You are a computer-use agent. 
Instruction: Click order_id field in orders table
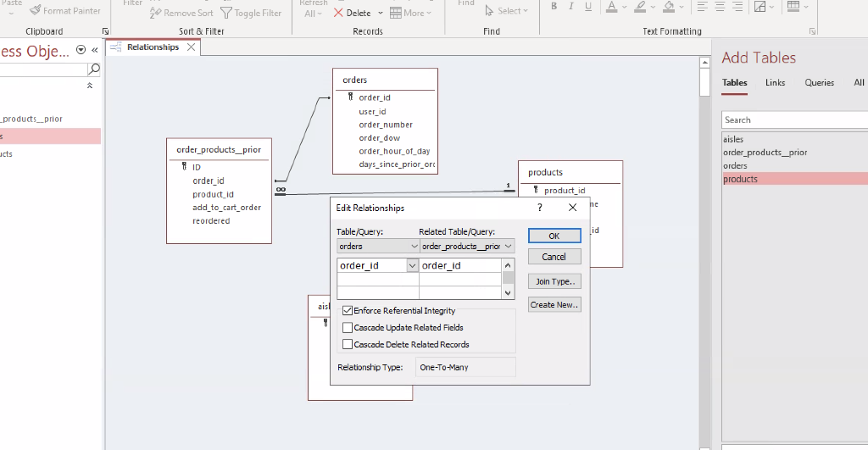[x=374, y=97]
